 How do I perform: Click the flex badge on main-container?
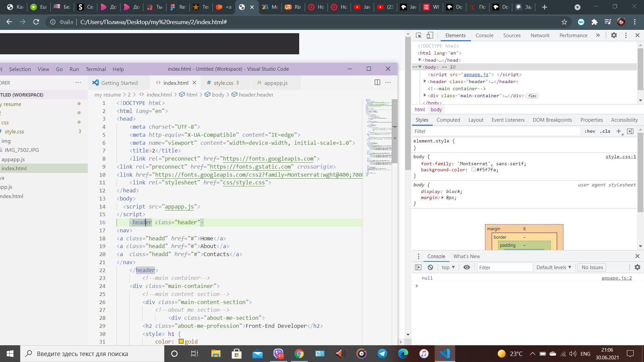click(532, 96)
